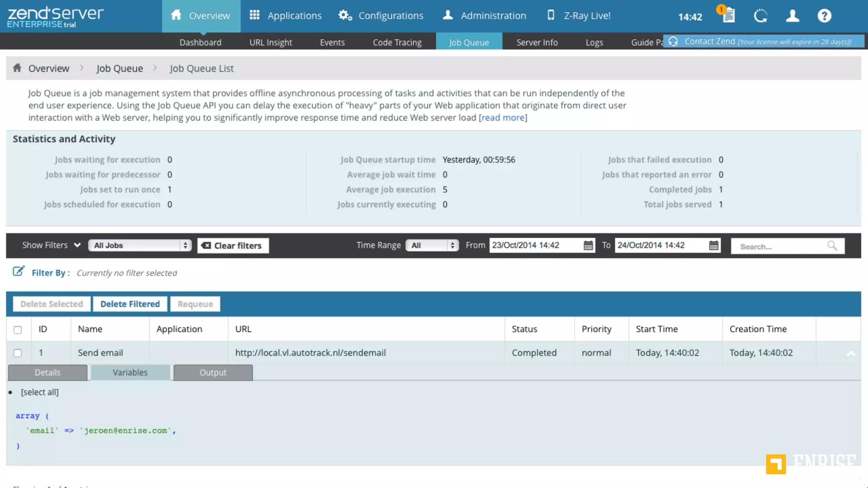
Task: Open the From date calendar picker
Action: click(588, 245)
